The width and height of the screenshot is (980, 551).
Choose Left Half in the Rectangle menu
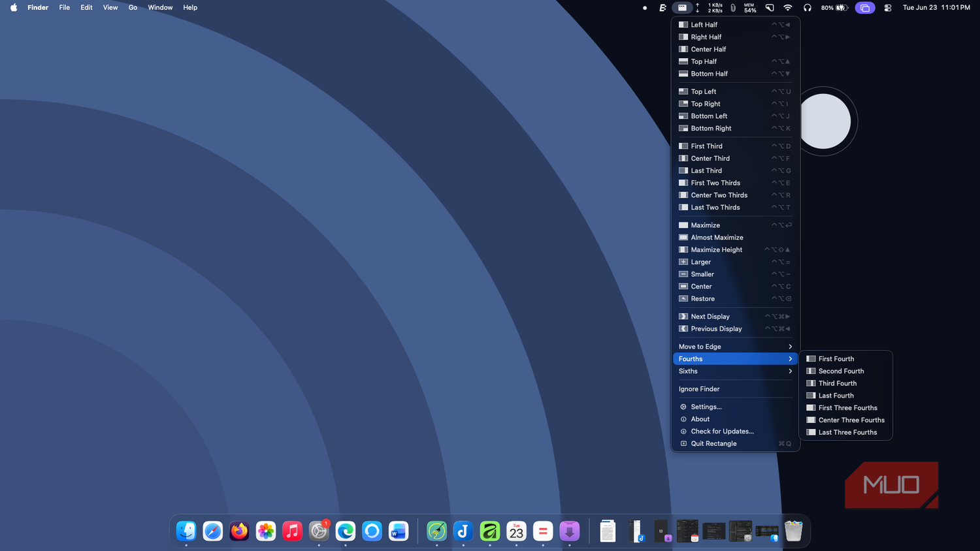pos(736,25)
